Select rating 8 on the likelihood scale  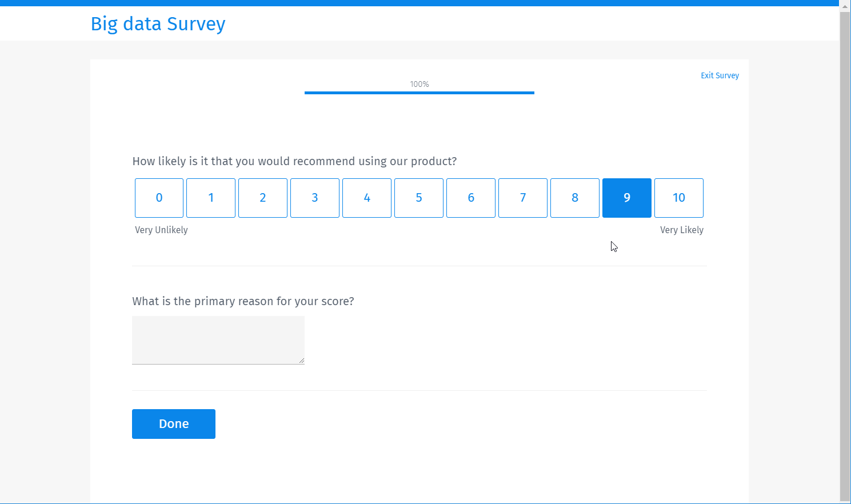tap(575, 198)
